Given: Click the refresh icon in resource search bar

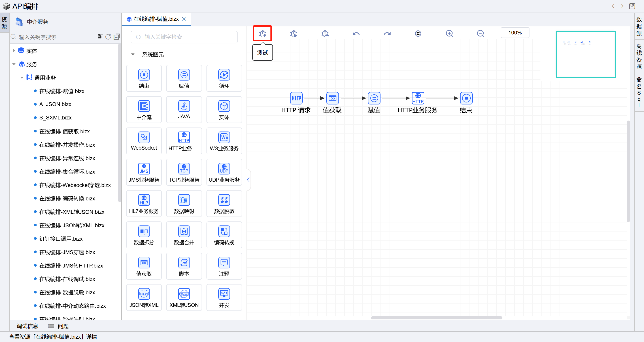Looking at the screenshot, I should [108, 37].
